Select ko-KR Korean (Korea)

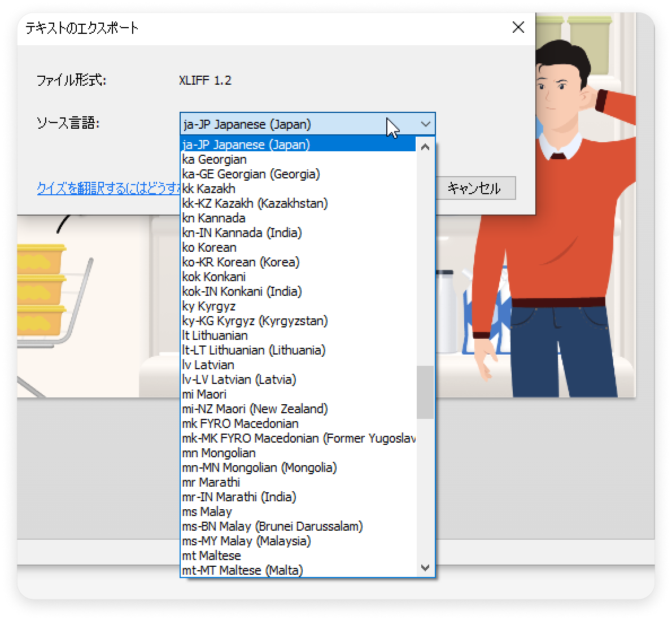tap(298, 262)
